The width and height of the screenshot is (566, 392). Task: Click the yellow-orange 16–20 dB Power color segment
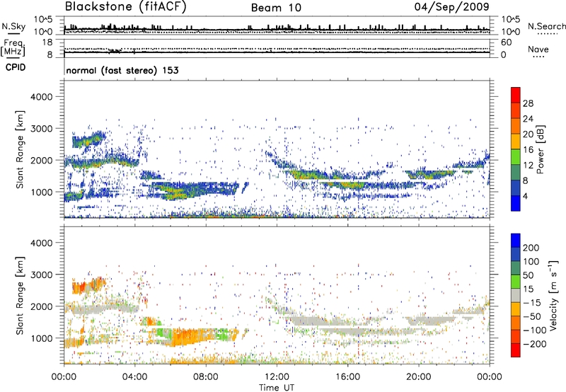click(x=516, y=142)
